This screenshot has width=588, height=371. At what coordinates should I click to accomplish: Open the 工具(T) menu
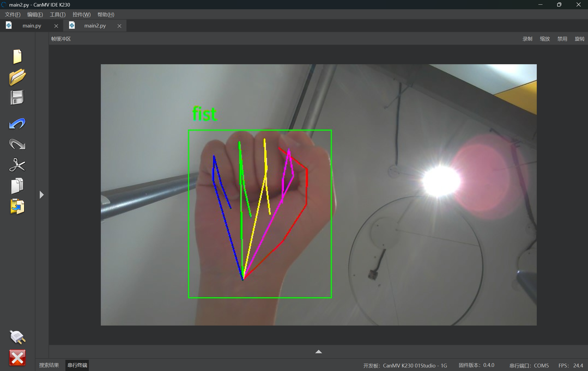(x=57, y=14)
